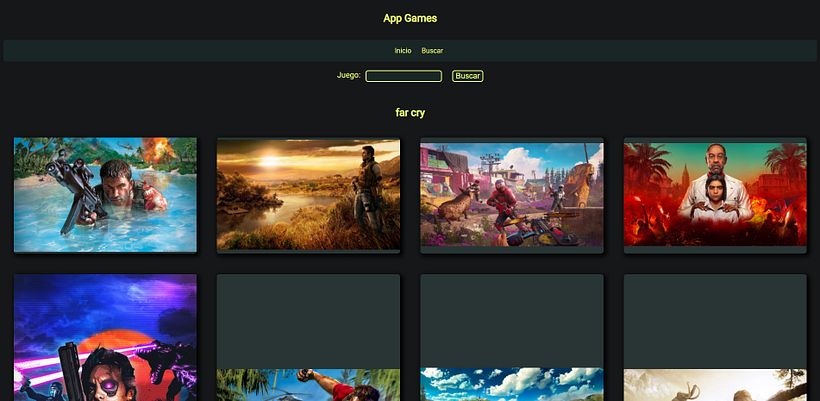This screenshot has height=401, width=820.
Task: Open the colorful pink outpost game card
Action: click(512, 195)
